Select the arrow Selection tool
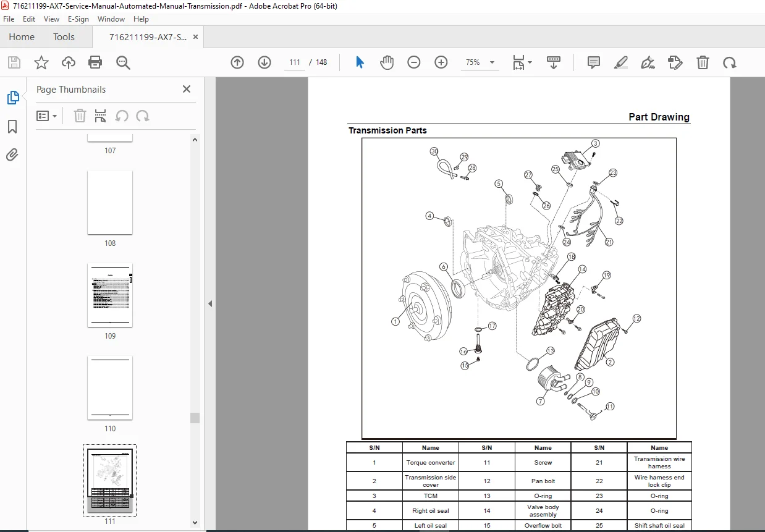 click(x=360, y=62)
